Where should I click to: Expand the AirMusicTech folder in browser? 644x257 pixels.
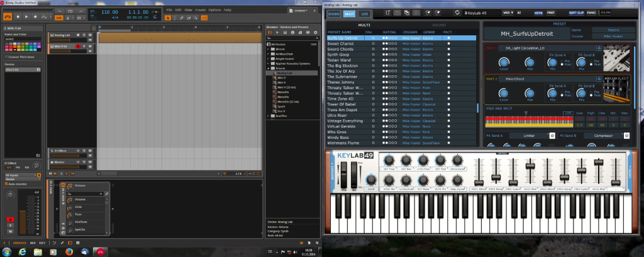click(x=268, y=53)
